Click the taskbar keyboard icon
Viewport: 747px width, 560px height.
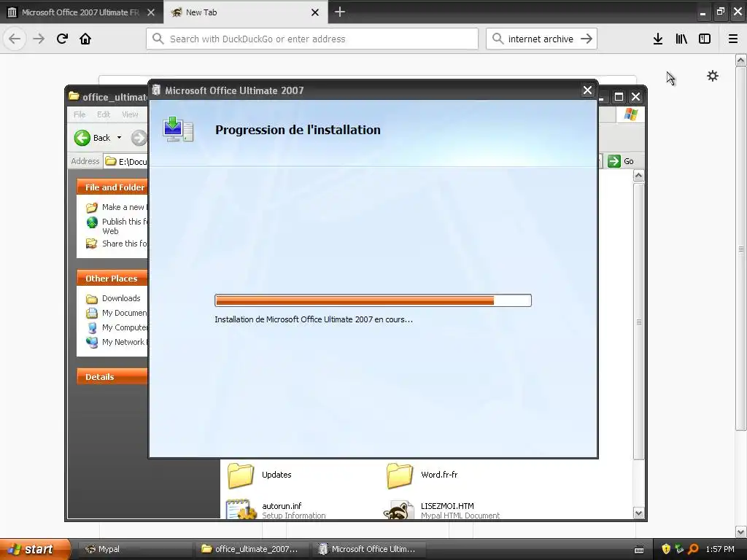point(639,550)
